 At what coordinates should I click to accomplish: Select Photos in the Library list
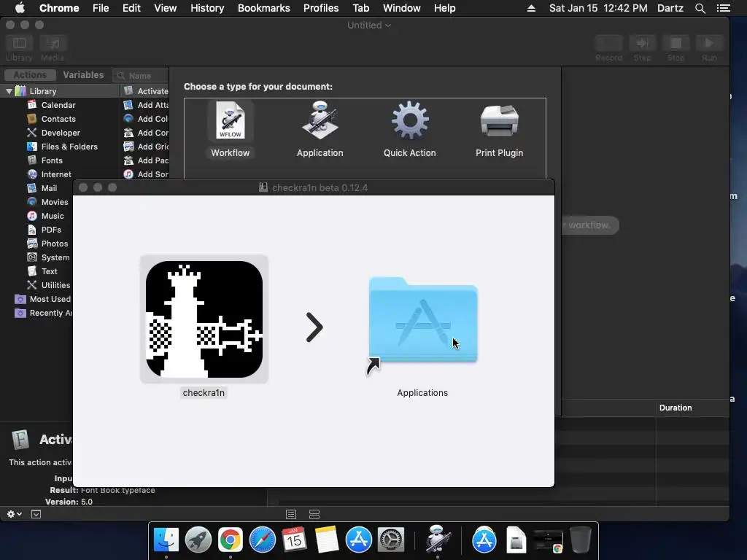coord(54,243)
